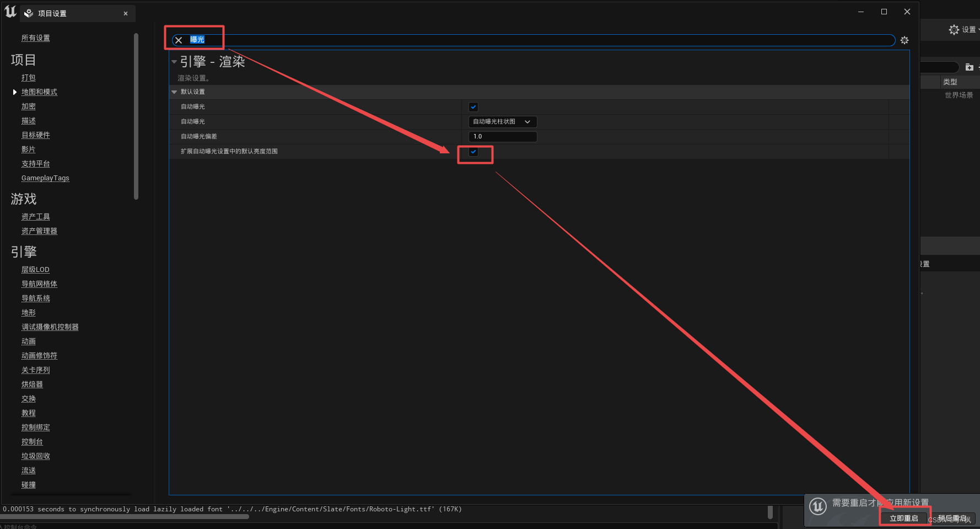
Task: Click the 扩展自动曝光设置中的默认亮度范围 label
Action: [229, 151]
